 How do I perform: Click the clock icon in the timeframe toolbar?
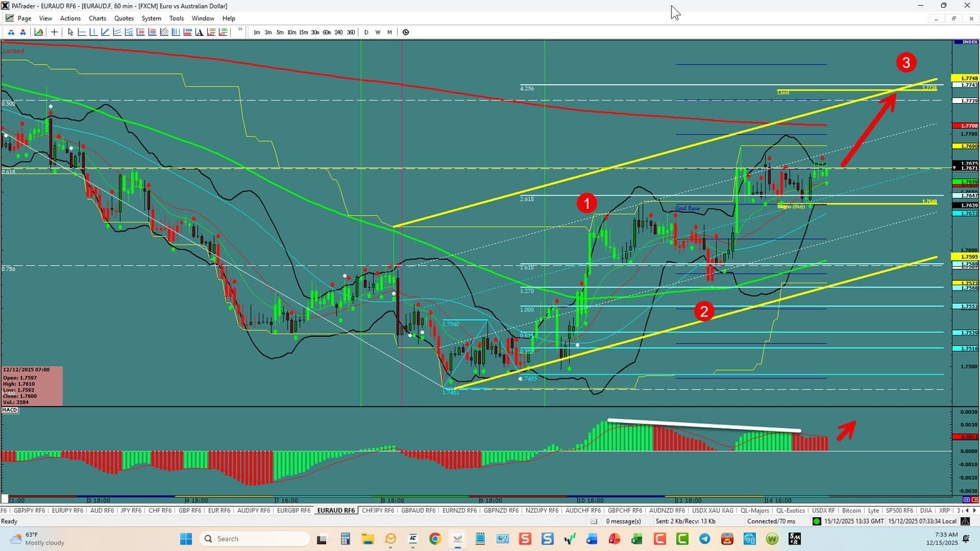pyautogui.click(x=406, y=32)
